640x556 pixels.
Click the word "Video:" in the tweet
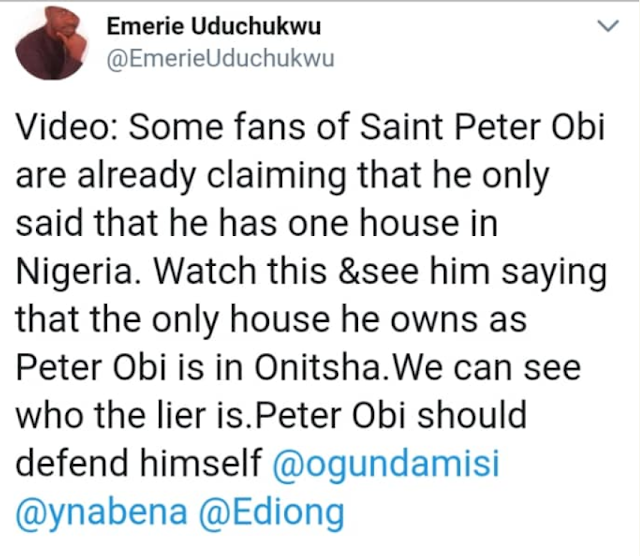(x=68, y=127)
